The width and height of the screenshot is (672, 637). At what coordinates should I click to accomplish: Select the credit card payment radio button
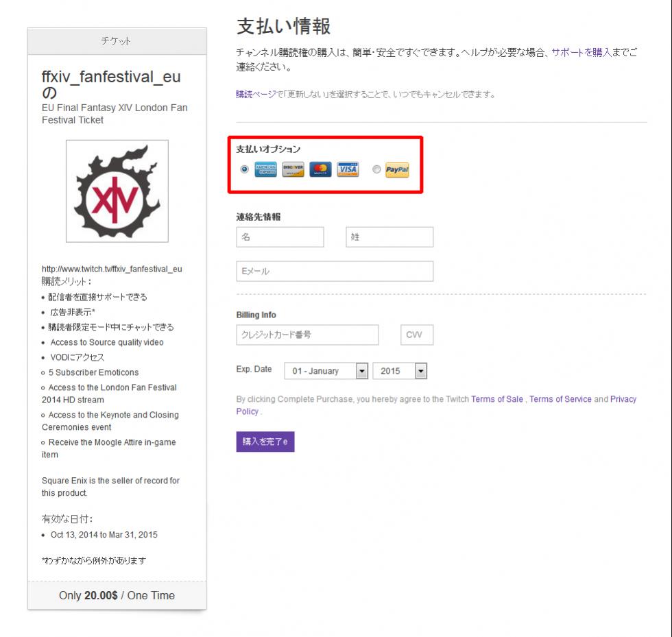point(244,169)
